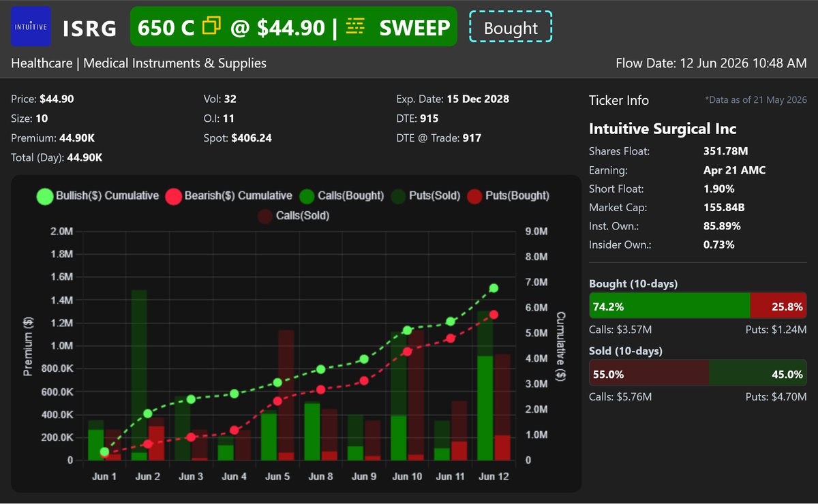Click the Jun 5 bearish cumulative point
The image size is (818, 504).
tap(277, 401)
